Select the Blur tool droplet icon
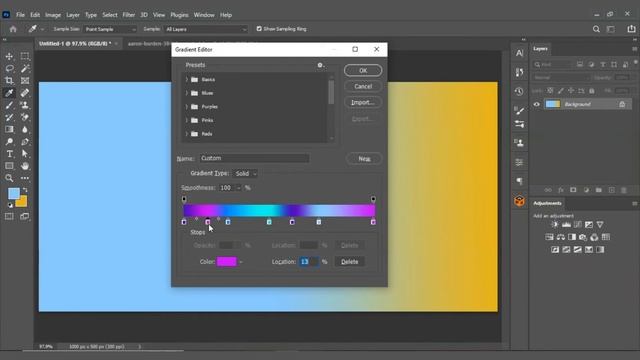This screenshot has height=360, width=640. point(25,129)
